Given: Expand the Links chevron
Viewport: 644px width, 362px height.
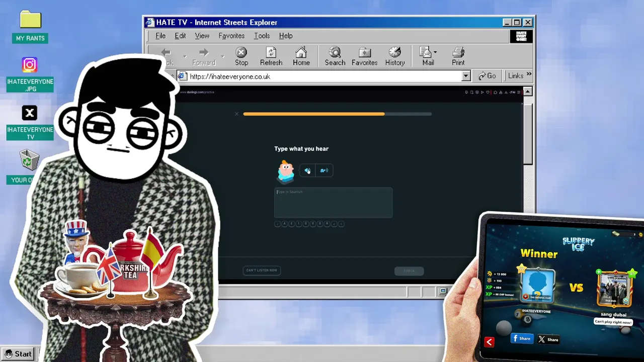Looking at the screenshot, I should click(x=529, y=75).
